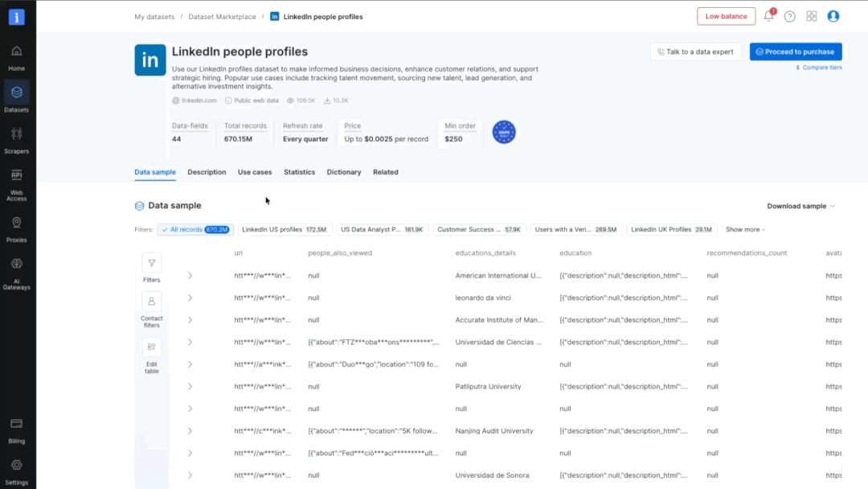This screenshot has width=868, height=489.
Task: Click the Data sample heading icon
Action: pos(140,206)
